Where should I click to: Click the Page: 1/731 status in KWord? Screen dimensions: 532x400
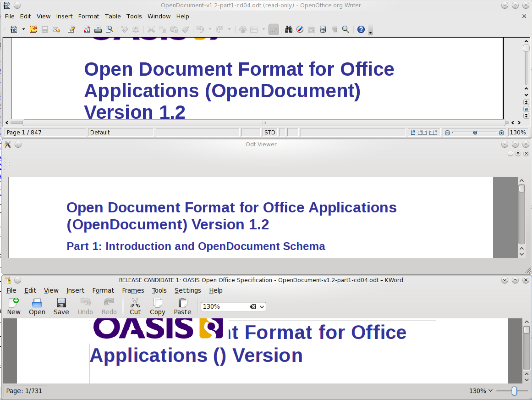tap(24, 391)
